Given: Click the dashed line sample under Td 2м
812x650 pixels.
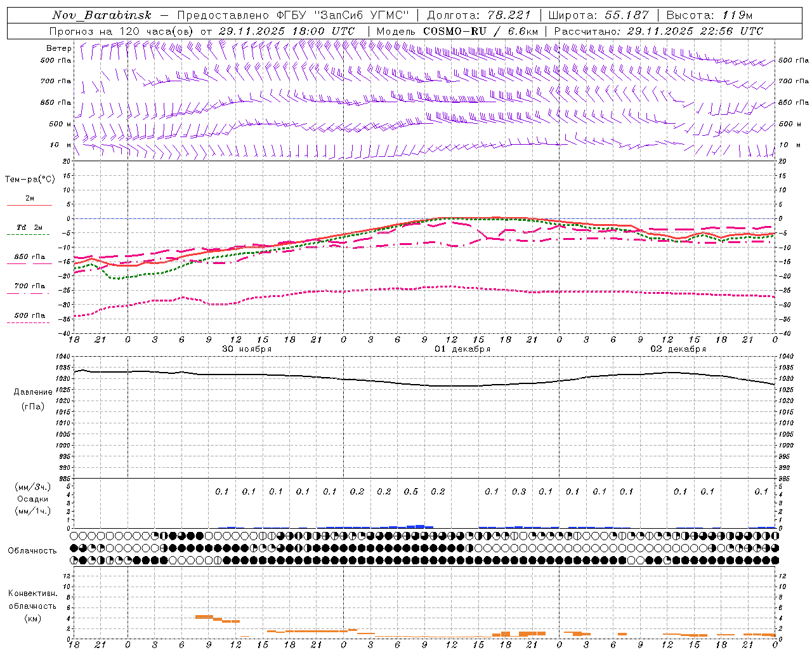Looking at the screenshot, I should coord(29,235).
